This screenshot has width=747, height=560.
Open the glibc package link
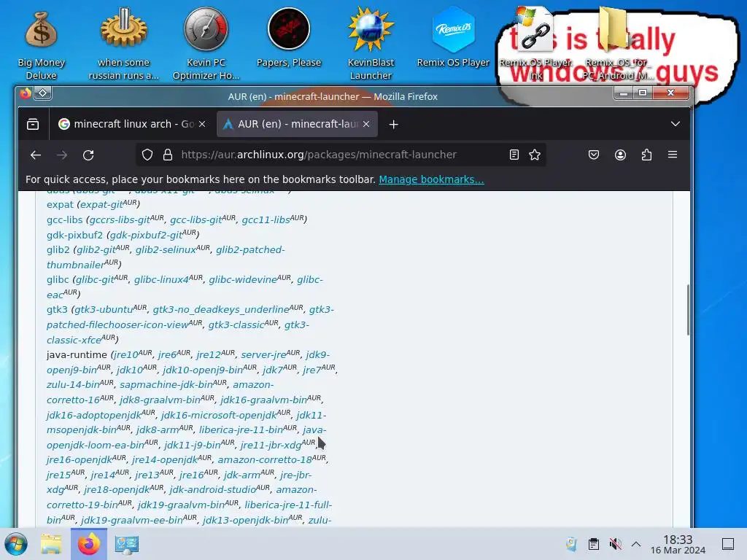(x=58, y=279)
